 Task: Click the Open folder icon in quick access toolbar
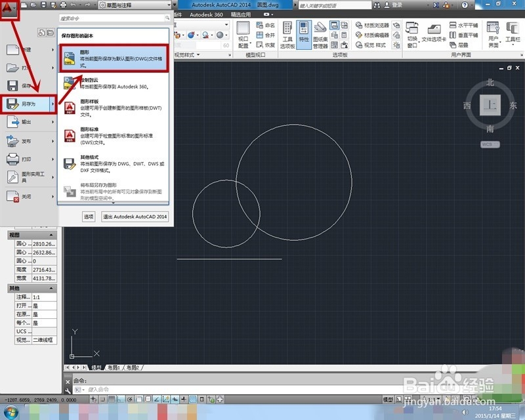(33, 5)
